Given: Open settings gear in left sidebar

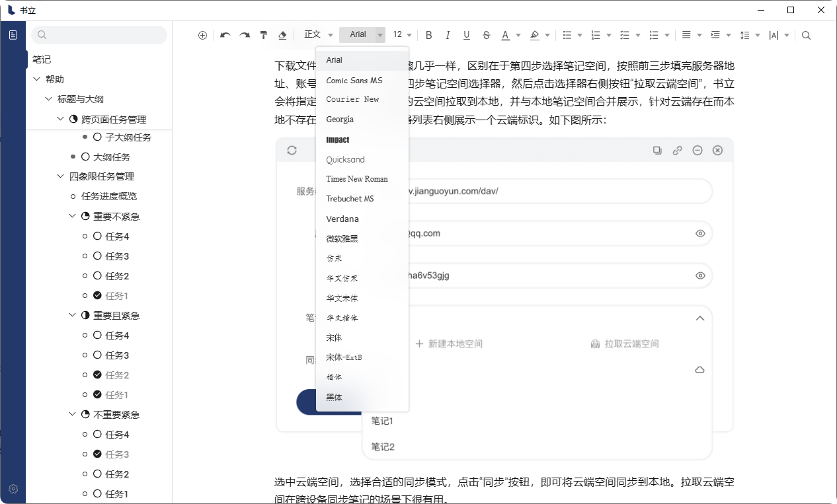Looking at the screenshot, I should pos(13,489).
